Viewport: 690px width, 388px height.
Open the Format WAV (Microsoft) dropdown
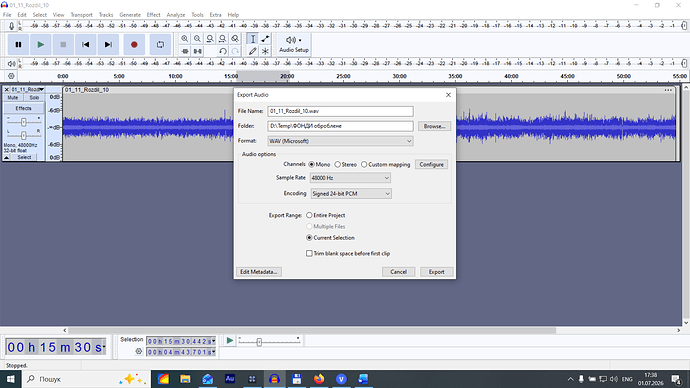click(340, 141)
